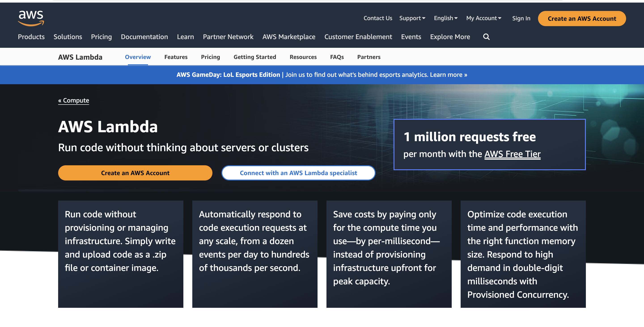Click the Compute breadcrumb link

pyautogui.click(x=74, y=100)
